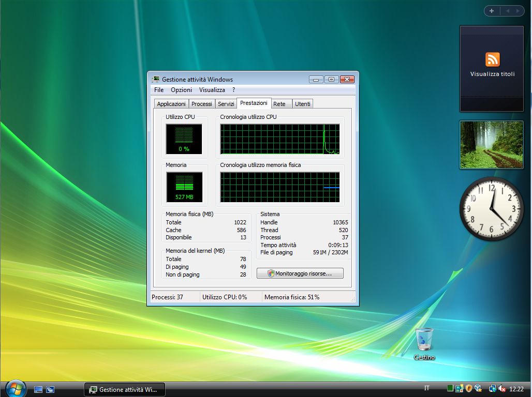Click Memoria fisica Totale value 1022
532x397 pixels.
click(240, 222)
